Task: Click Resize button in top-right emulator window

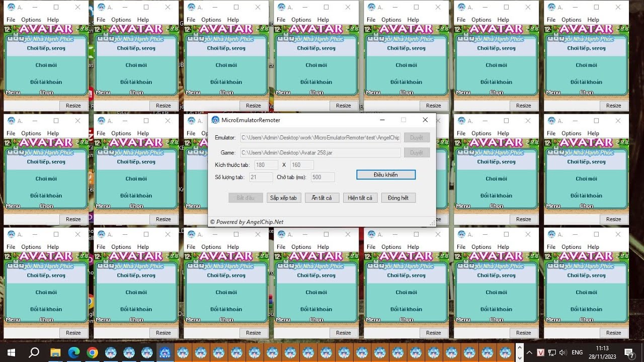Action: point(614,106)
